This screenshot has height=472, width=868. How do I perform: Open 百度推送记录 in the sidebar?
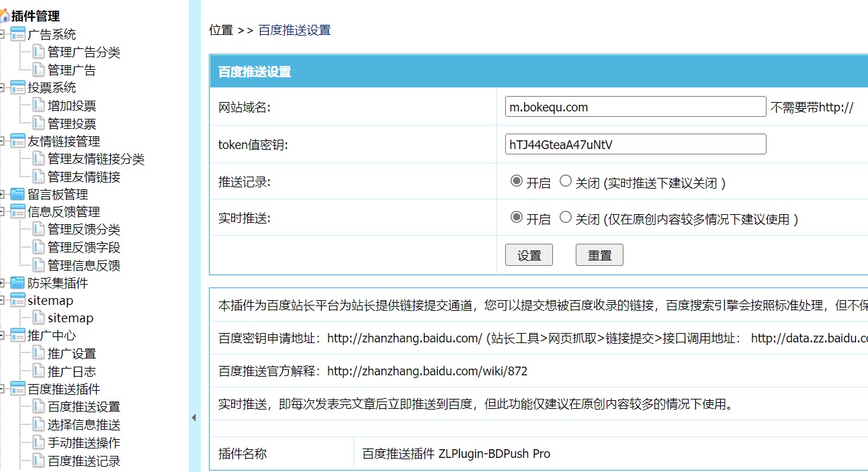coord(84,461)
